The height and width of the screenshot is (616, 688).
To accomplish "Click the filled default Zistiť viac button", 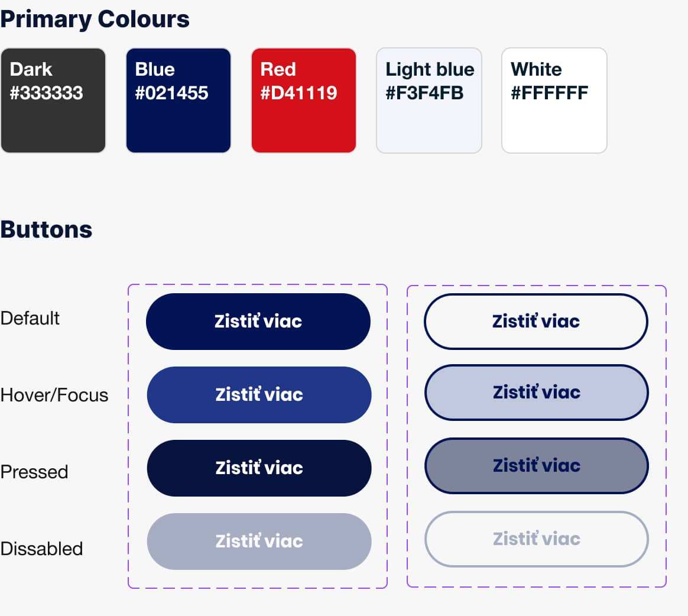I will (x=258, y=322).
